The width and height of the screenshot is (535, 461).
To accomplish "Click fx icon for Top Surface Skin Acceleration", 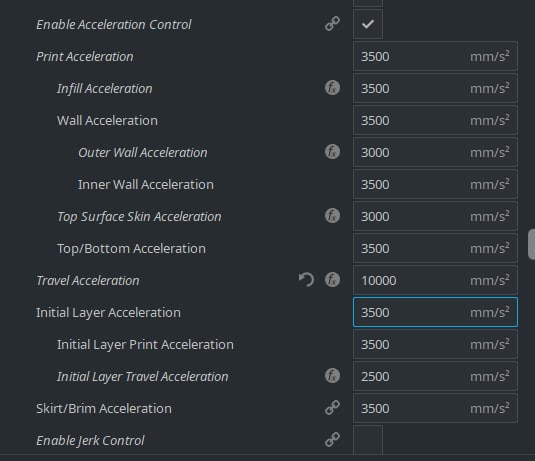I will coord(332,216).
